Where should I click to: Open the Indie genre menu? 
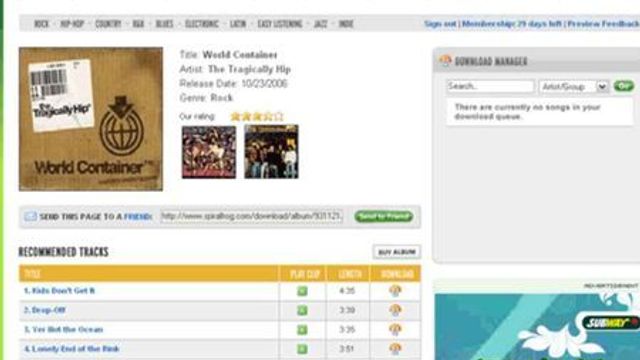[346, 24]
